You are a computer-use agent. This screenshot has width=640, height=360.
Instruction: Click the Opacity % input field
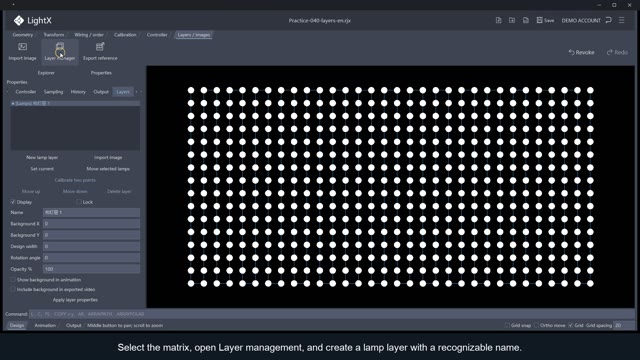click(91, 269)
